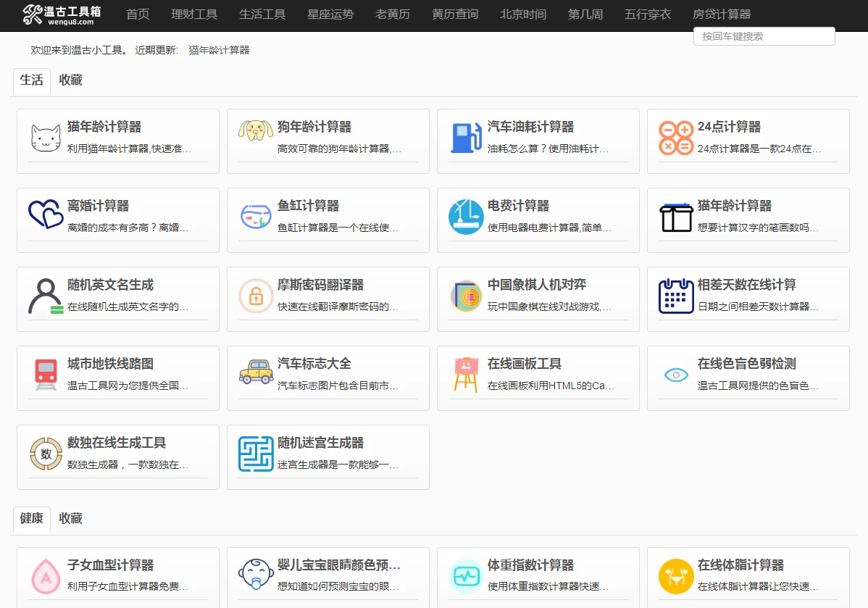Focus the 按回车键搜索 search box

click(x=764, y=36)
